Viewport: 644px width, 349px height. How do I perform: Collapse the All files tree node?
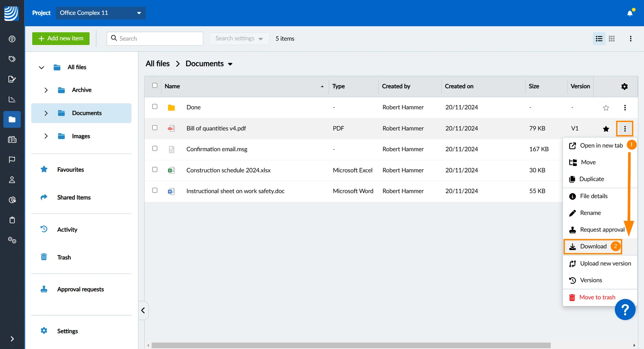(41, 68)
